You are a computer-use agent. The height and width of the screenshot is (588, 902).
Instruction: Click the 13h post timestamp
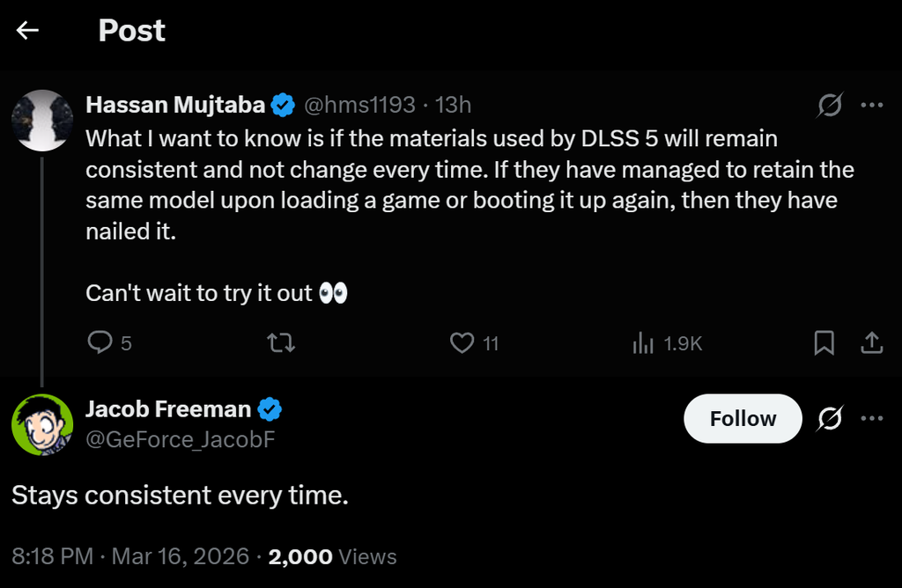click(x=454, y=106)
